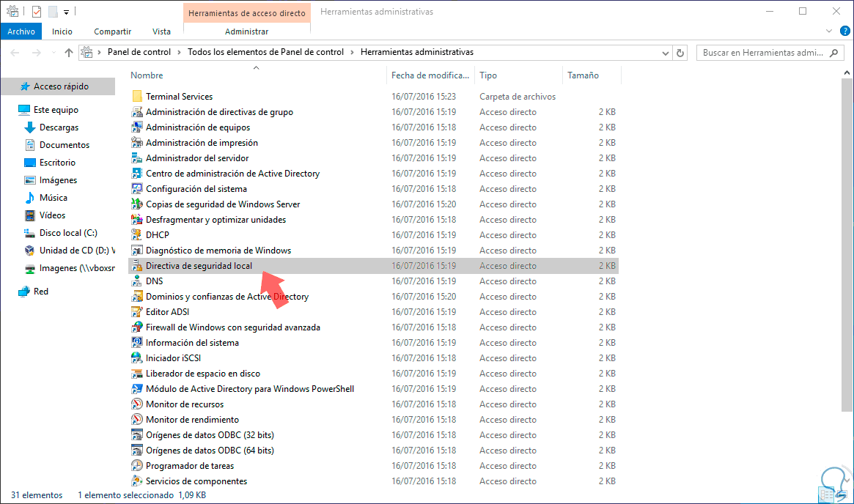Click the Servicios de componentes icon
Screen dimensions: 854x504
pos(136,481)
